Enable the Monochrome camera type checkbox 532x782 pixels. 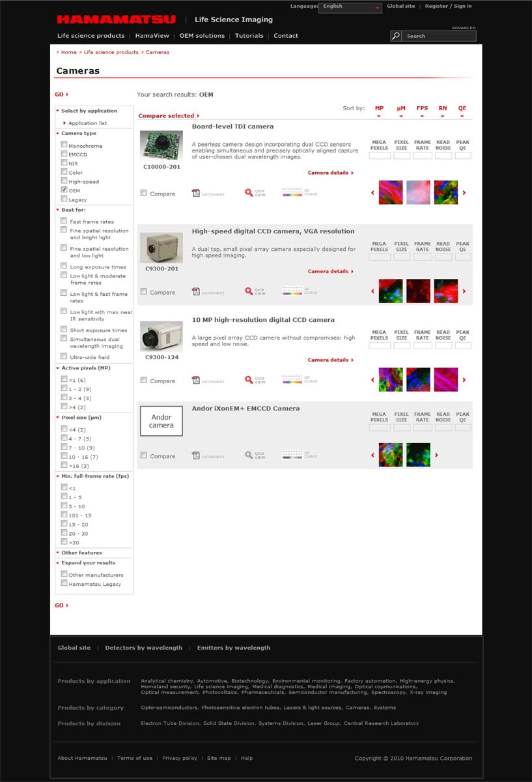(x=64, y=145)
